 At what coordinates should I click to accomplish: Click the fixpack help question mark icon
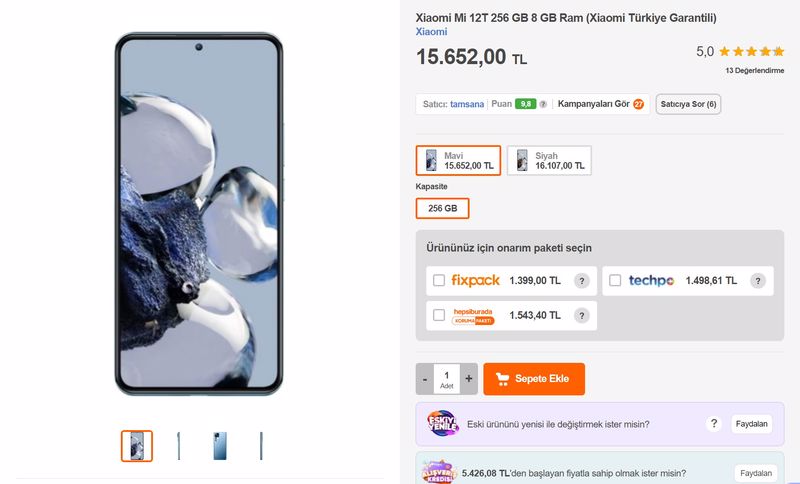point(581,281)
